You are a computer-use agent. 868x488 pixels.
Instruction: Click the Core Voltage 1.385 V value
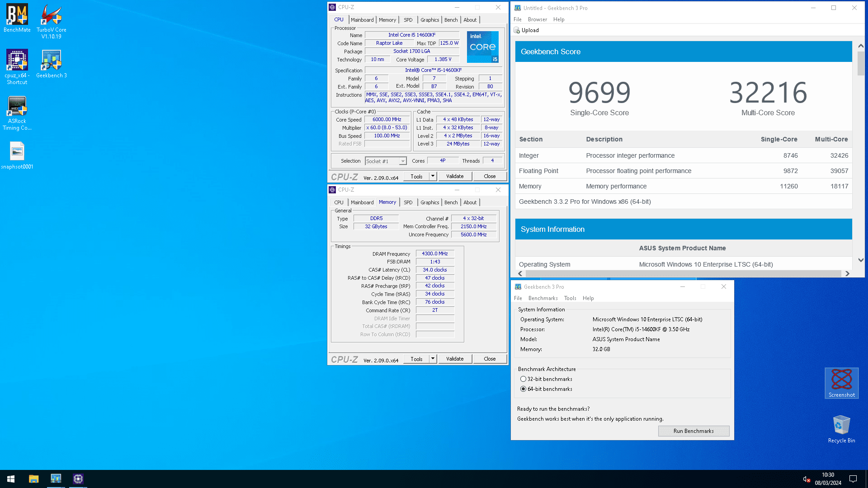(x=443, y=60)
